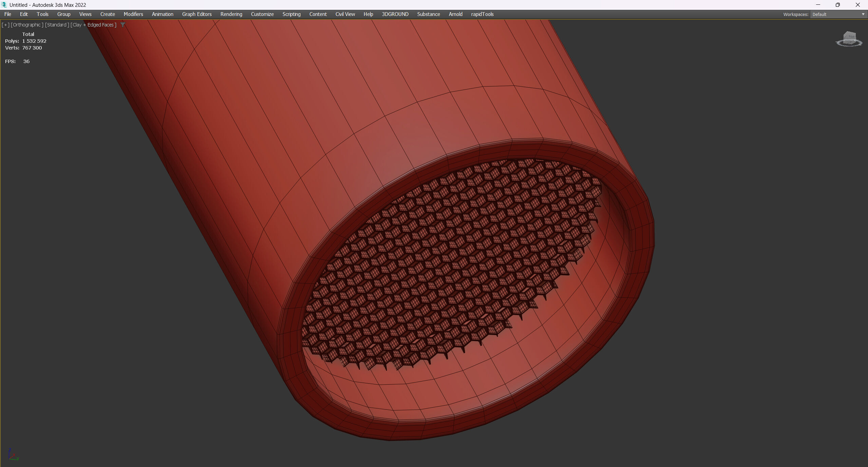
Task: Click the Total statistics heading
Action: pos(28,34)
